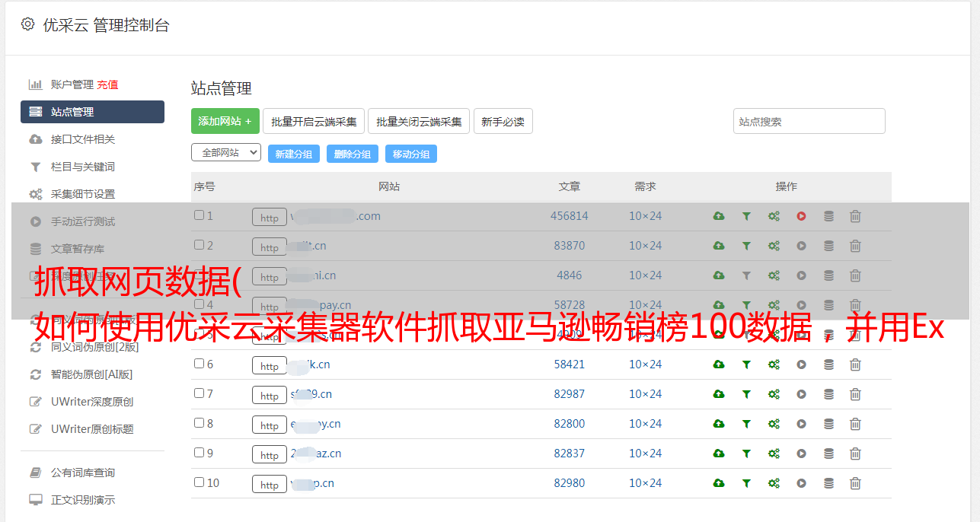
Task: Check the checkbox for site 2
Action: click(199, 245)
